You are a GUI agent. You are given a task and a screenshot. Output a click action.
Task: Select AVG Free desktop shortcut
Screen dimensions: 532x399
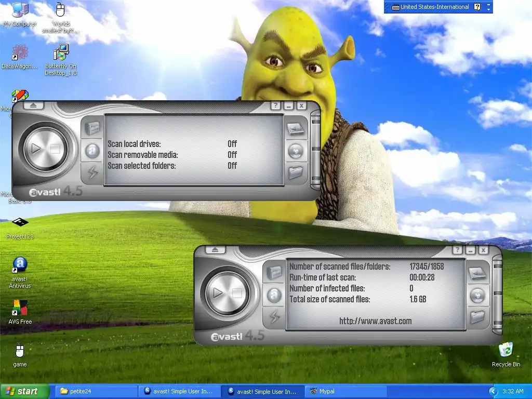(x=20, y=312)
